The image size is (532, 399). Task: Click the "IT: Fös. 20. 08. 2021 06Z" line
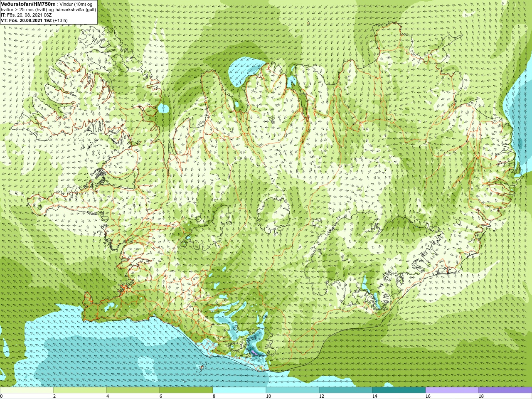pos(26,15)
